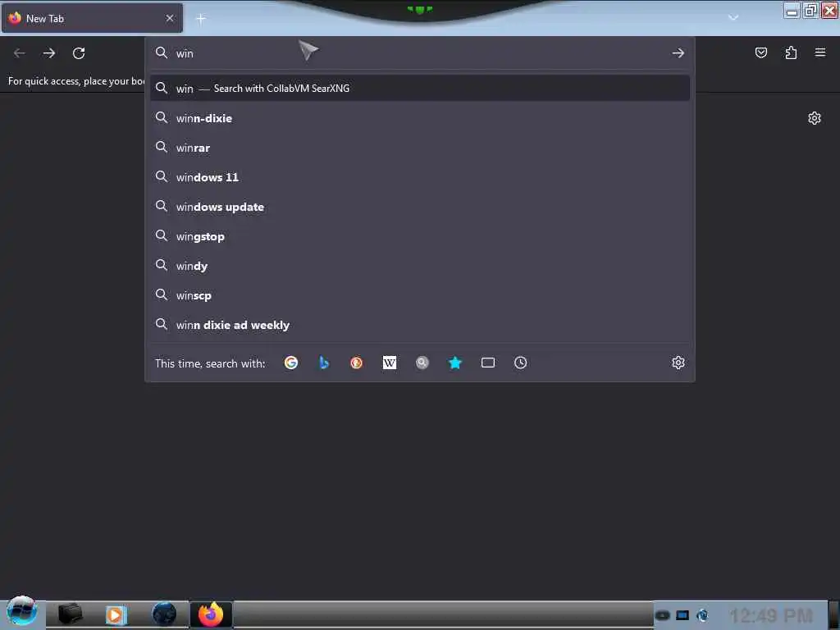Open Save to Pocket button
840x630 pixels.
pos(760,52)
